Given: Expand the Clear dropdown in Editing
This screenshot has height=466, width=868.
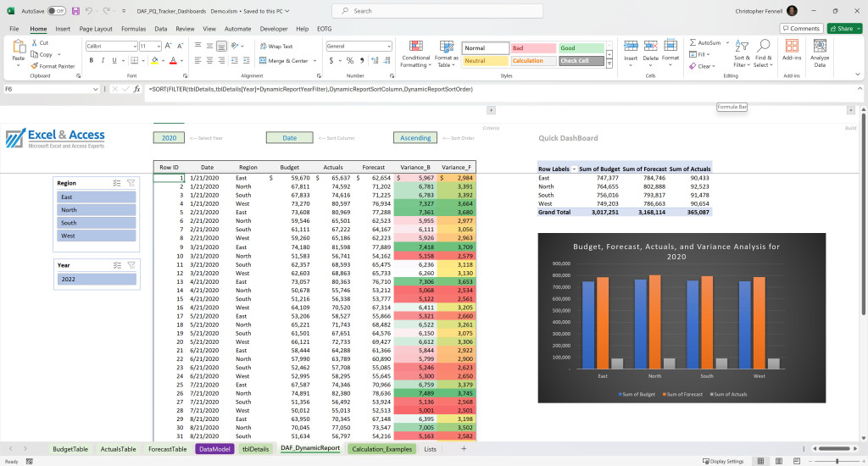Looking at the screenshot, I should click(714, 66).
